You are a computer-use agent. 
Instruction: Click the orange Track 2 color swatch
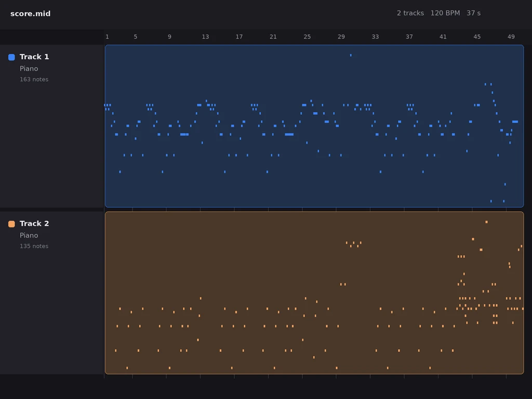click(x=11, y=224)
